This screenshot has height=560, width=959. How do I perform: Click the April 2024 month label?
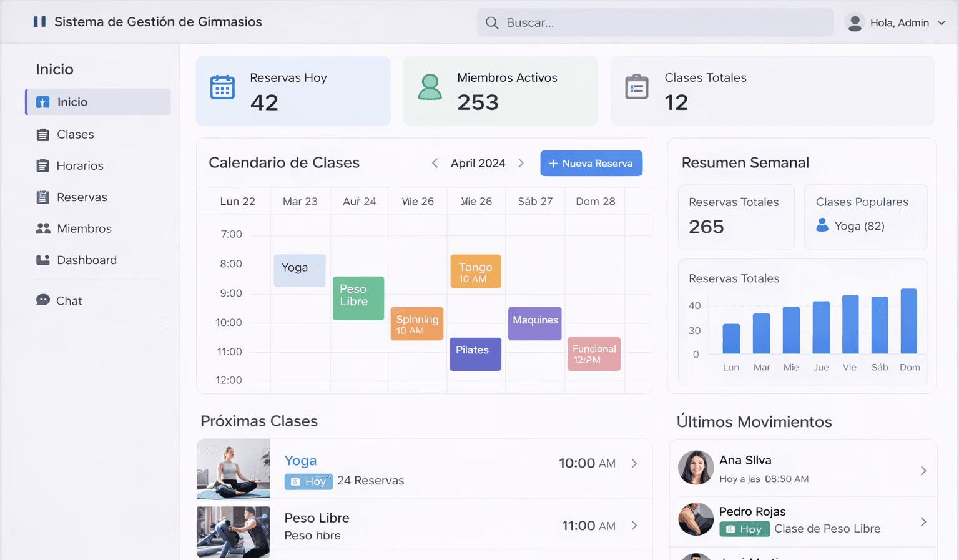coord(478,164)
